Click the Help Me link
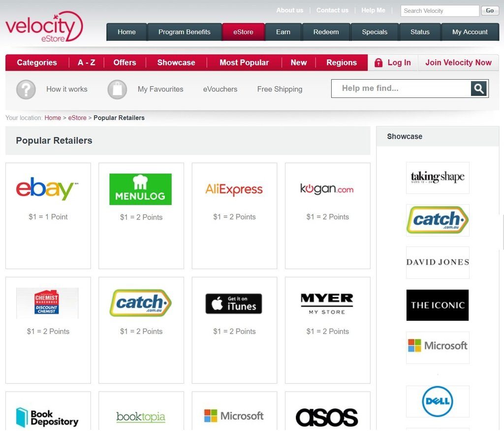This screenshot has height=431, width=504. coord(373,10)
